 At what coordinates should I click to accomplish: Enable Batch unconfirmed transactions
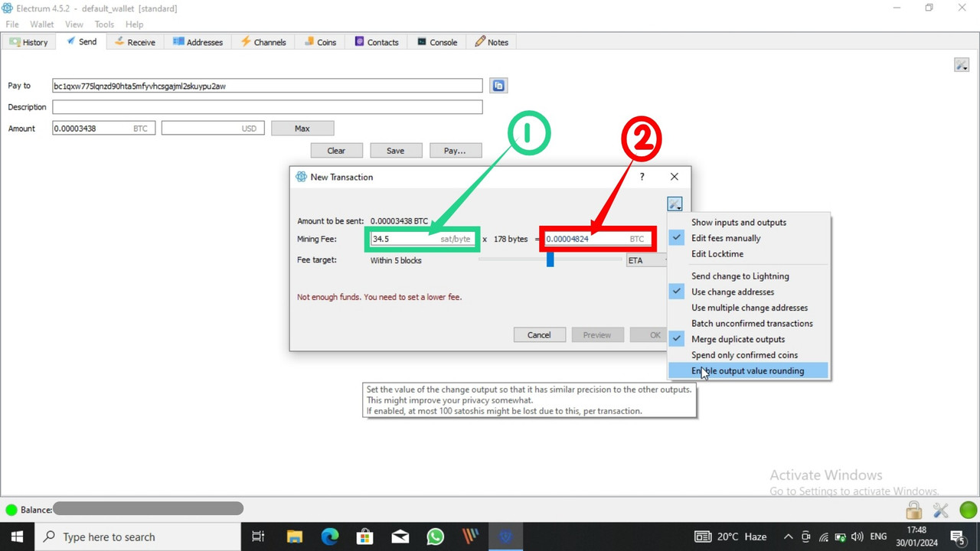tap(749, 324)
